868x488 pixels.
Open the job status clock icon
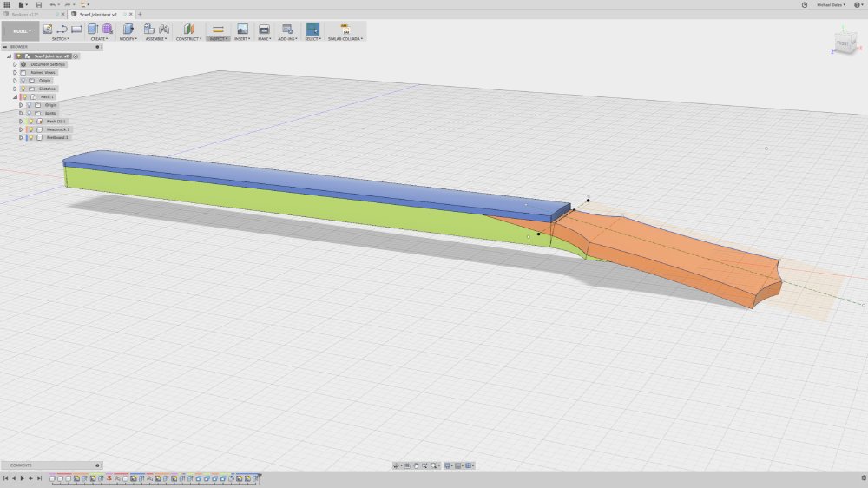(805, 4)
